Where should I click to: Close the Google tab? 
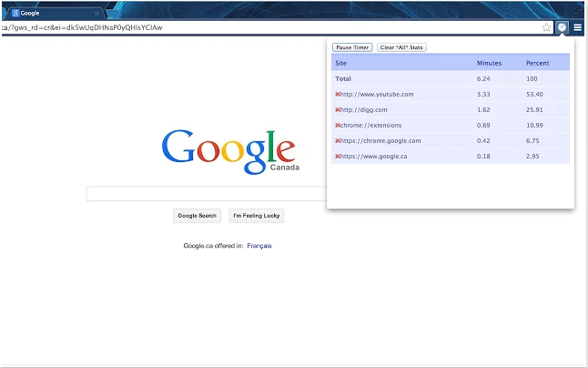tap(96, 13)
